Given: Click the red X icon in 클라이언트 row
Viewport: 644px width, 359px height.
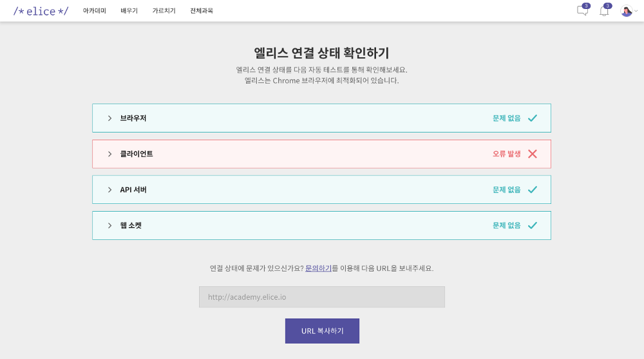Looking at the screenshot, I should [533, 154].
